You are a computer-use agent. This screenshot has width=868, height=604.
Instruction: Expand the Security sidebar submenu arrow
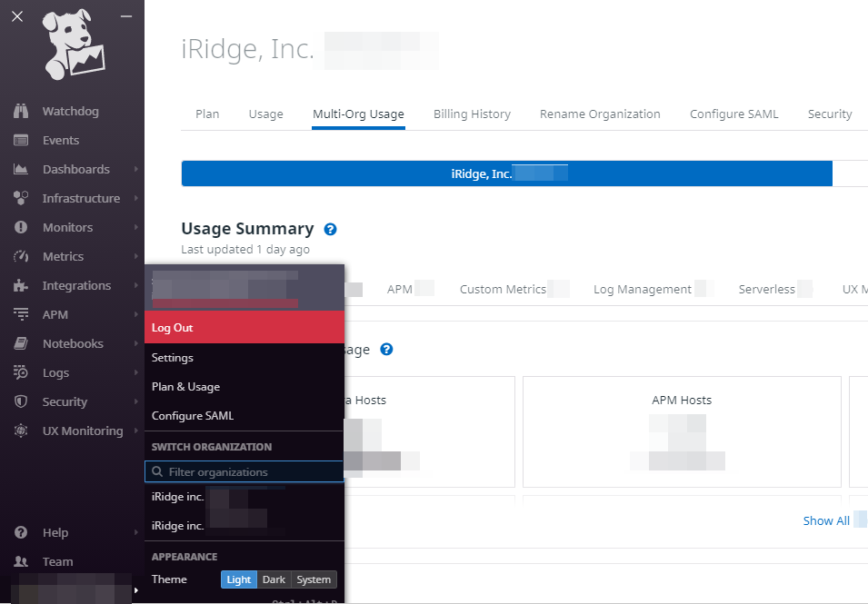pos(135,401)
